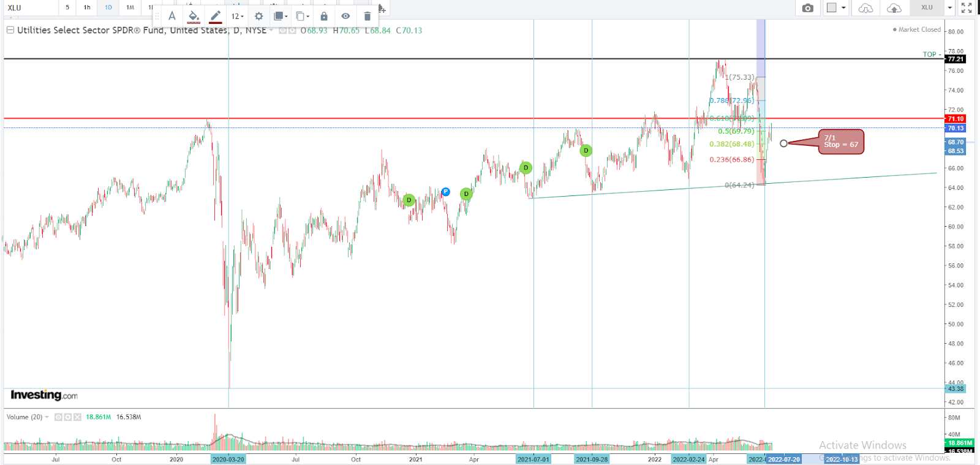Screen dimensions: 980x465
Task: Click the 2021-07-01 date label
Action: point(533,459)
